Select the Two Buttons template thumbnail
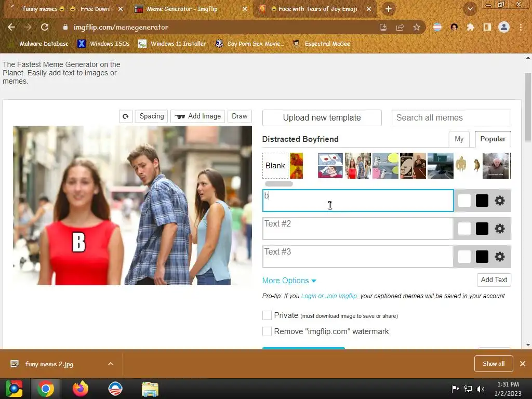Image resolution: width=532 pixels, height=399 pixels. [x=330, y=166]
